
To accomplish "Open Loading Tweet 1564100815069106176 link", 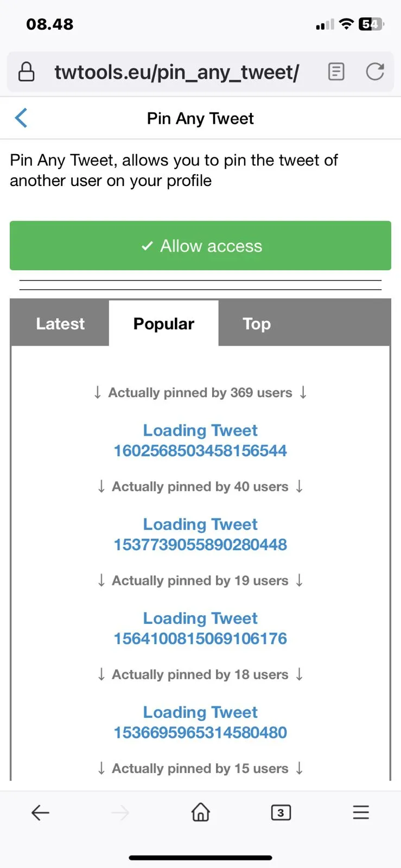I will (x=200, y=628).
